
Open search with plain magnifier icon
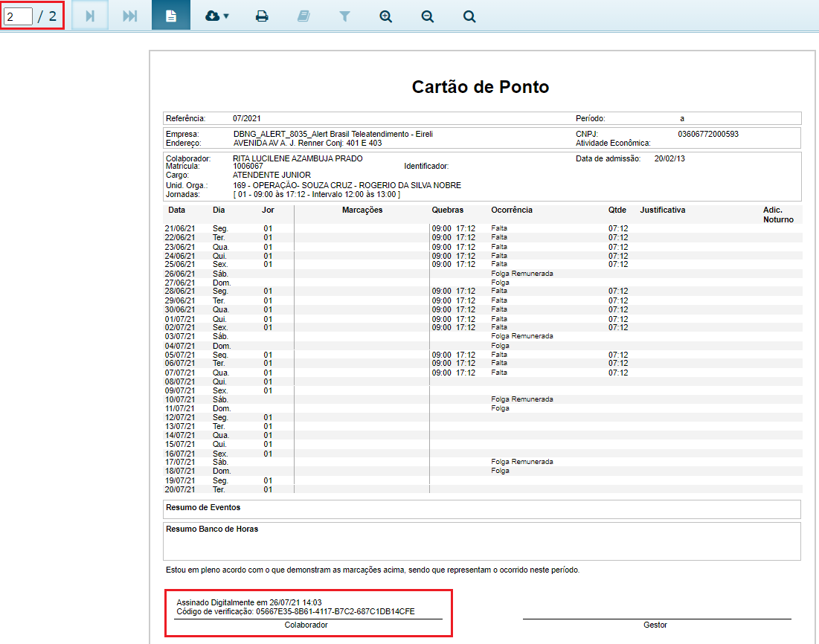tap(469, 16)
